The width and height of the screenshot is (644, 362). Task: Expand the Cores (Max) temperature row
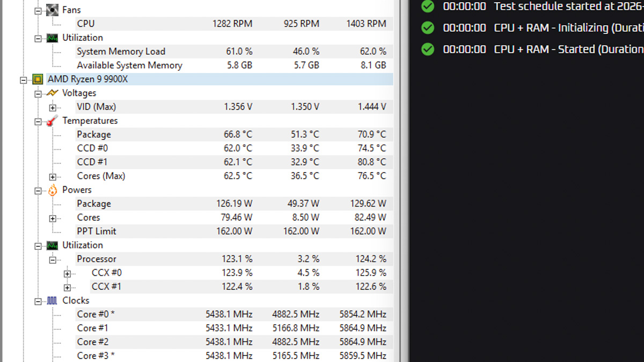coord(53,176)
